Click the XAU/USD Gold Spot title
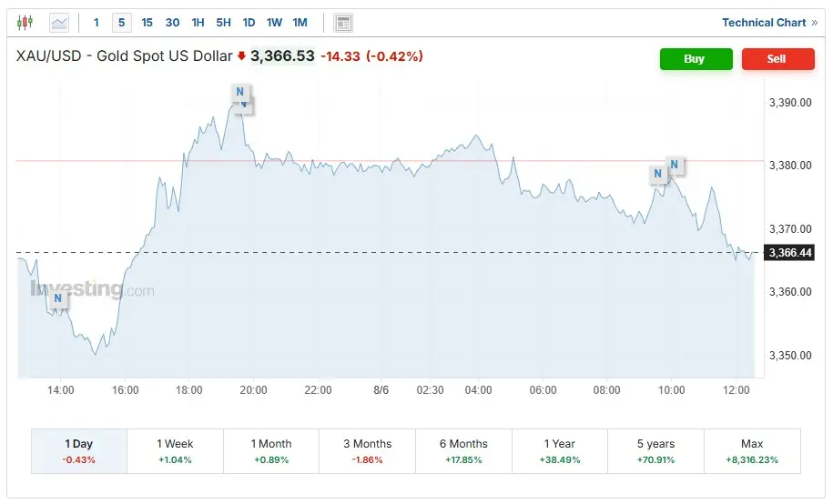The image size is (833, 504). [x=124, y=56]
